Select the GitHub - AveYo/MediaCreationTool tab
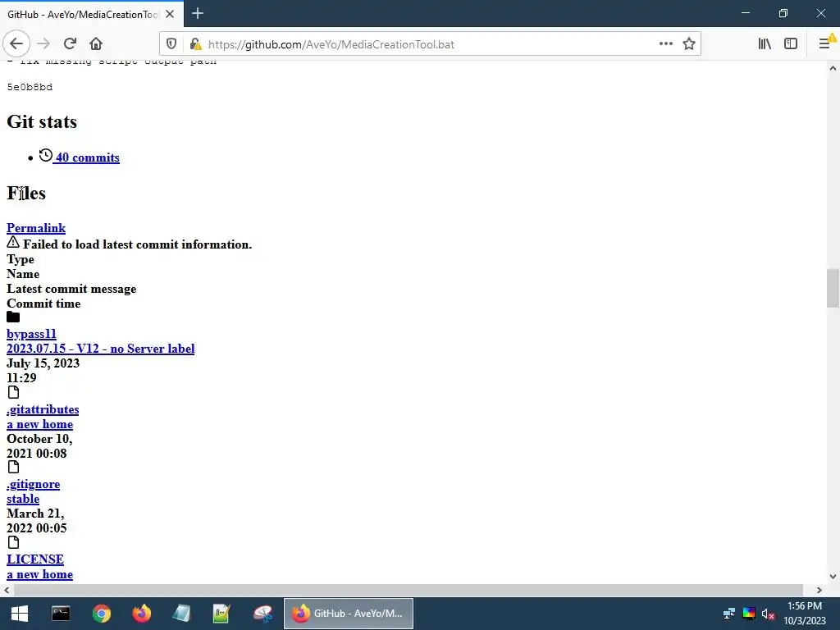 tap(83, 15)
